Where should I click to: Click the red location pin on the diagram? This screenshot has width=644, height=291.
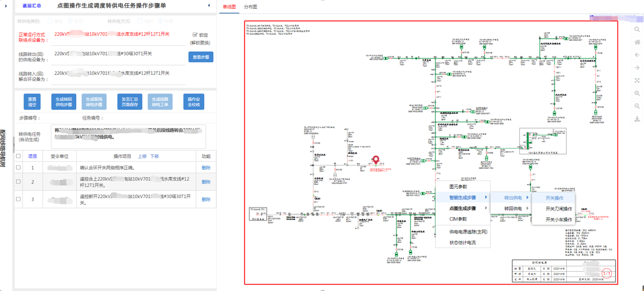click(x=375, y=161)
